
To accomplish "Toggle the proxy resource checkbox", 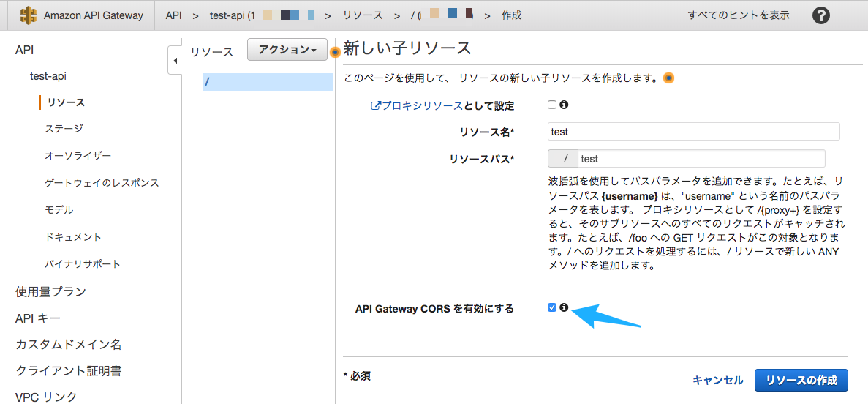I will [552, 105].
